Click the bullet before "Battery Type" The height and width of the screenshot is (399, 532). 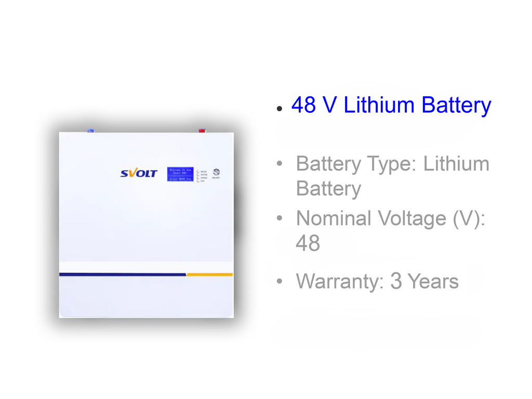280,164
